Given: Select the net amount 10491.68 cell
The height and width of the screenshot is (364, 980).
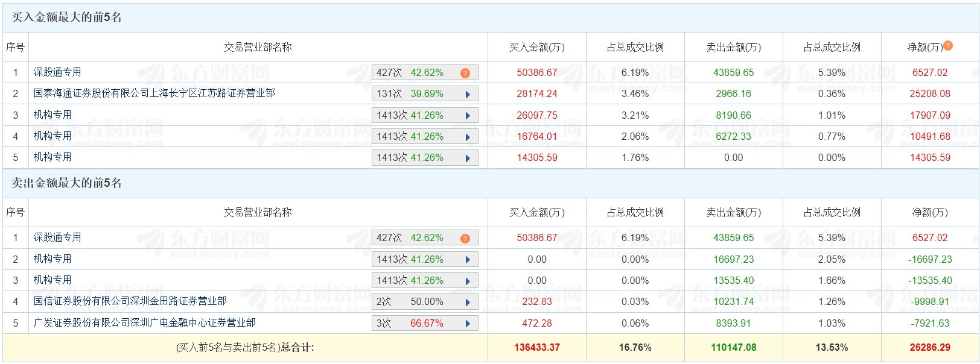Looking at the screenshot, I should pos(930,136).
